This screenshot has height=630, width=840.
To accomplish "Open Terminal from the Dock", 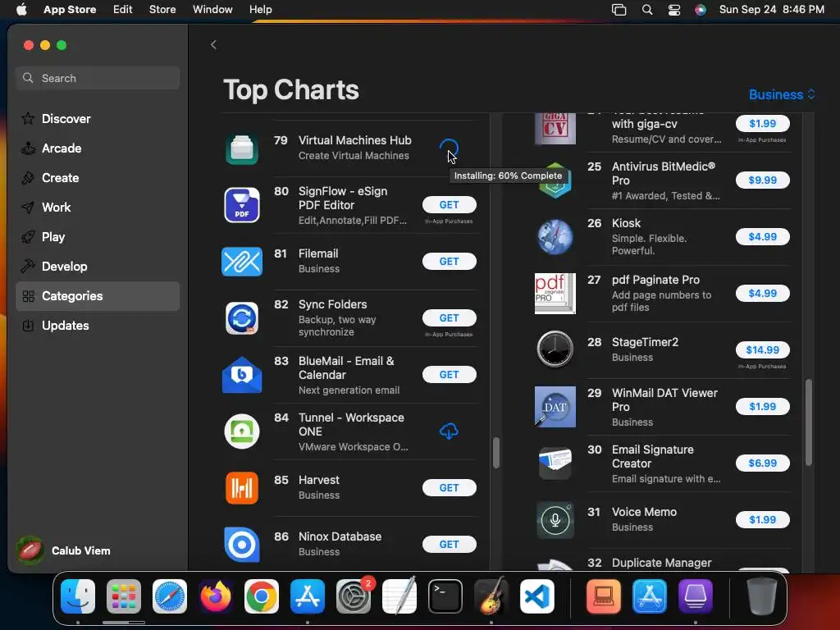I will click(445, 596).
